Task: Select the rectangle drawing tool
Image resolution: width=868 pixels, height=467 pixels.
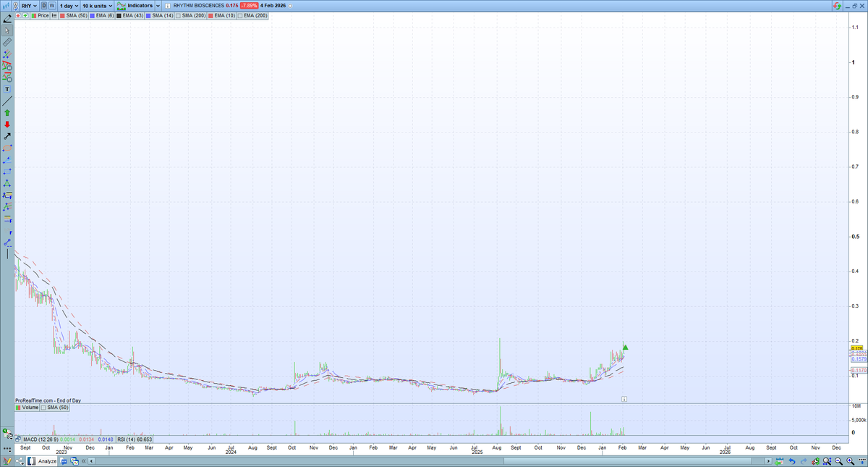Action: (x=7, y=171)
